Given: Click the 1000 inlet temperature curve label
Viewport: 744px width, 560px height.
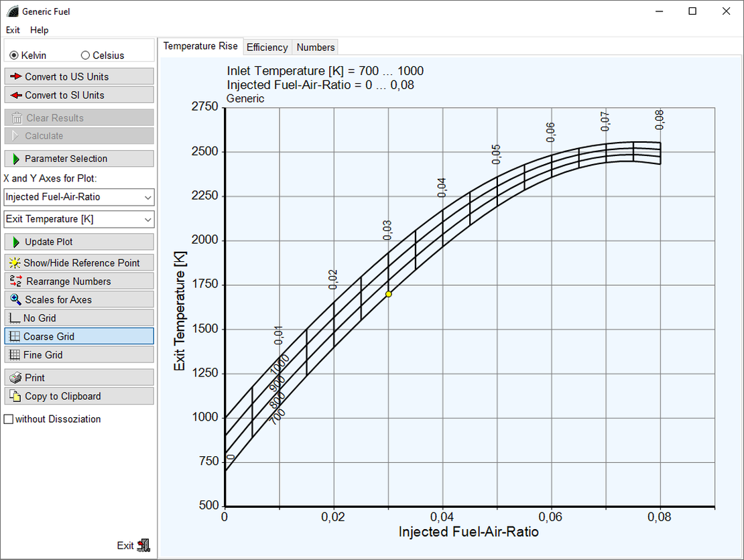Looking at the screenshot, I should [280, 364].
